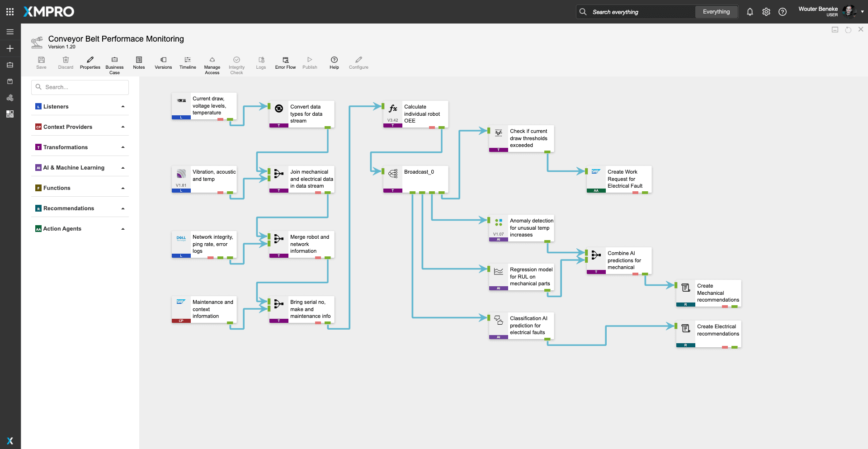868x449 pixels.
Task: Open the Everything search filter dropdown
Action: (716, 12)
